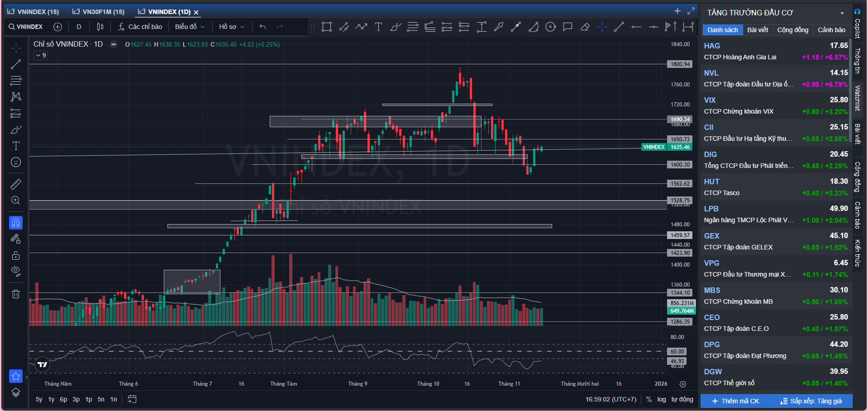Toggle lock all drawings padlock
Screen dimensions: 868x411
pos(16,255)
